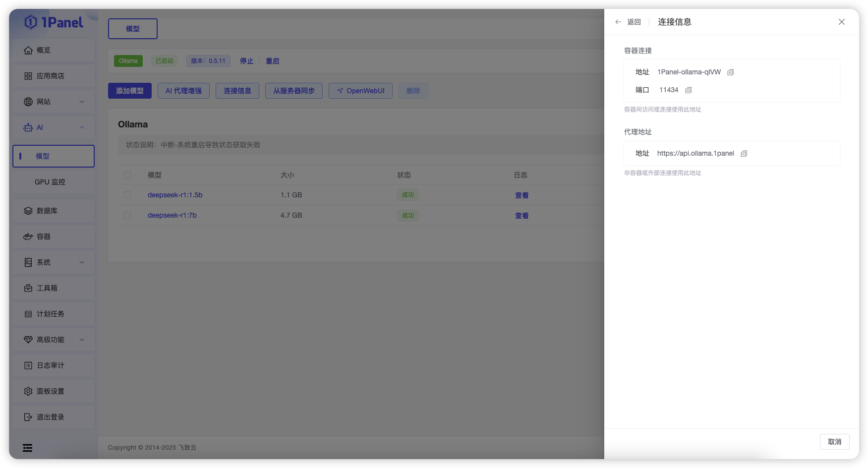Open the Overview home icon in sidebar

point(28,50)
